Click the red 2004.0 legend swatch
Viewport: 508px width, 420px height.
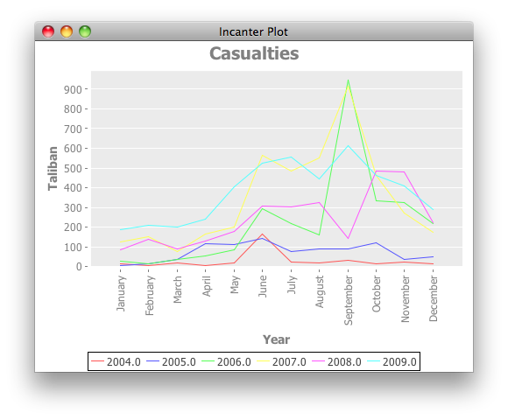pos(97,361)
